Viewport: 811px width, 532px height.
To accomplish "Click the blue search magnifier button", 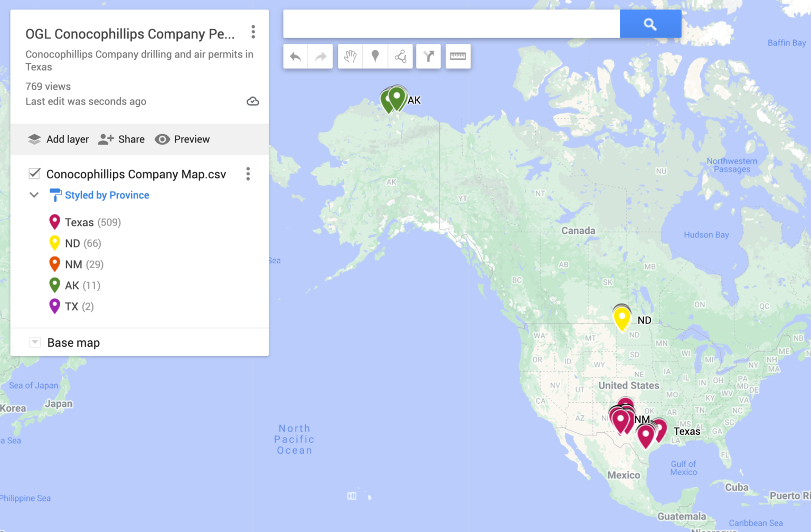I will click(650, 24).
